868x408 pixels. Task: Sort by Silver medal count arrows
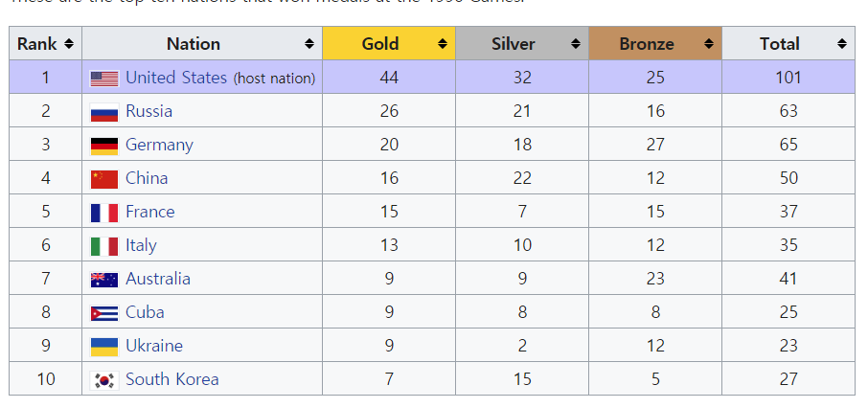click(x=576, y=44)
